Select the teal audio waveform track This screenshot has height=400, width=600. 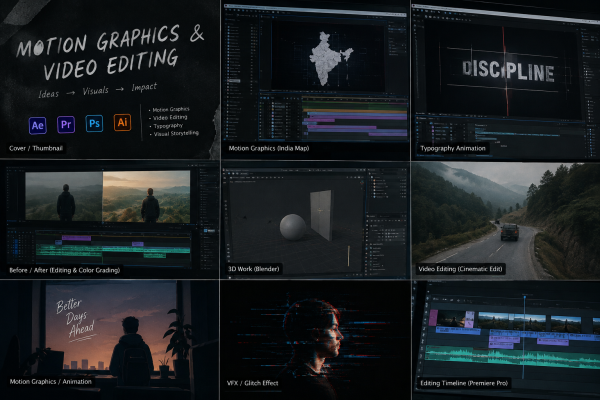coord(512,358)
